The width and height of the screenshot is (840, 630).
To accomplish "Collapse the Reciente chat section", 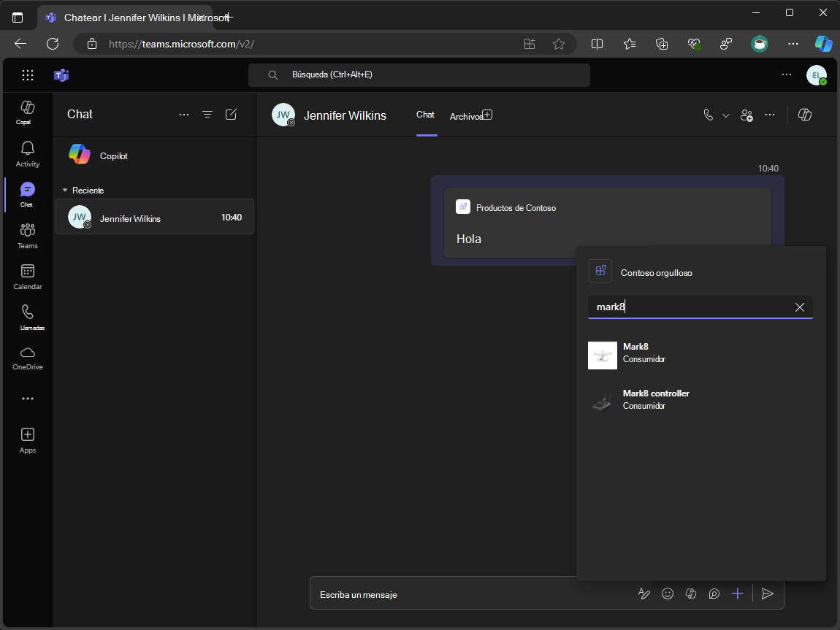I will pyautogui.click(x=65, y=191).
